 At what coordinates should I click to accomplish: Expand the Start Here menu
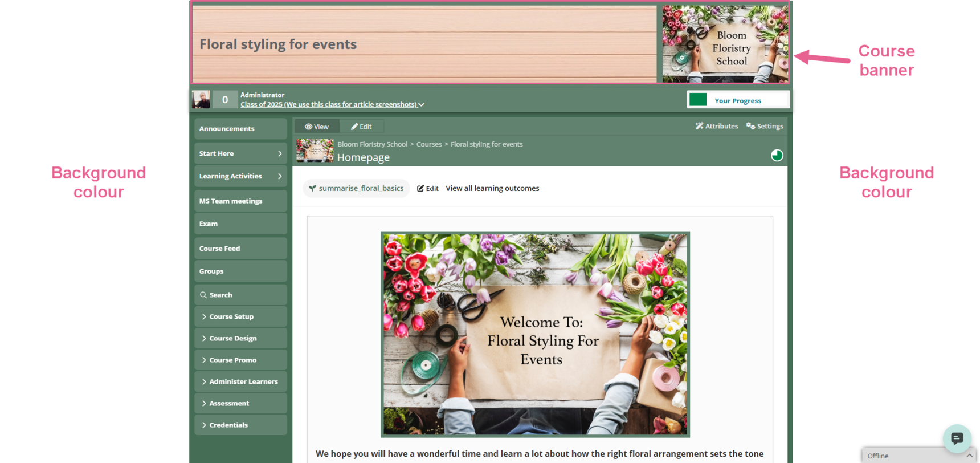[x=279, y=153]
